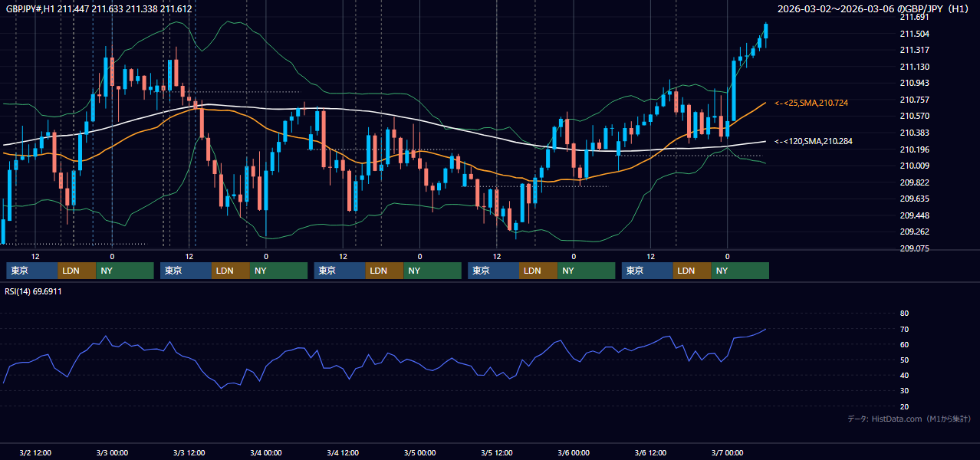Click RSI scale level 50
This screenshot has height=460, width=980.
(x=904, y=360)
